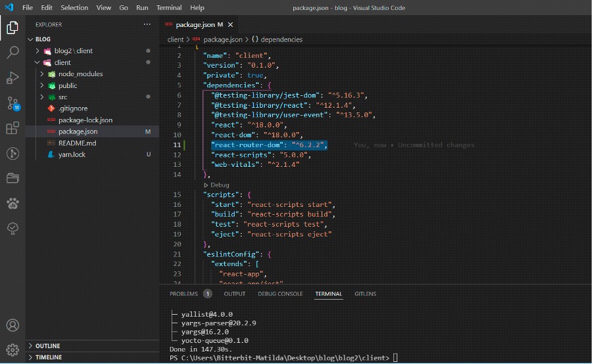Close the package.json editor tab
Viewport: 593px width, 364px height.
click(230, 24)
